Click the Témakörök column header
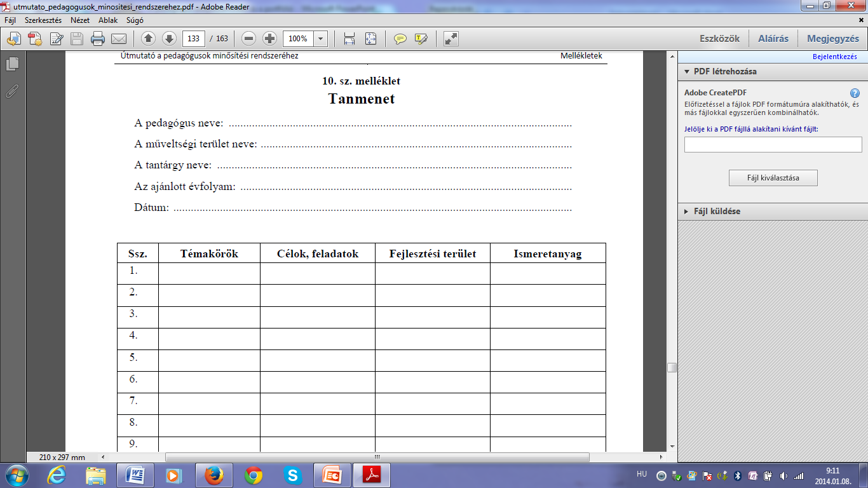The height and width of the screenshot is (488, 868). (209, 254)
